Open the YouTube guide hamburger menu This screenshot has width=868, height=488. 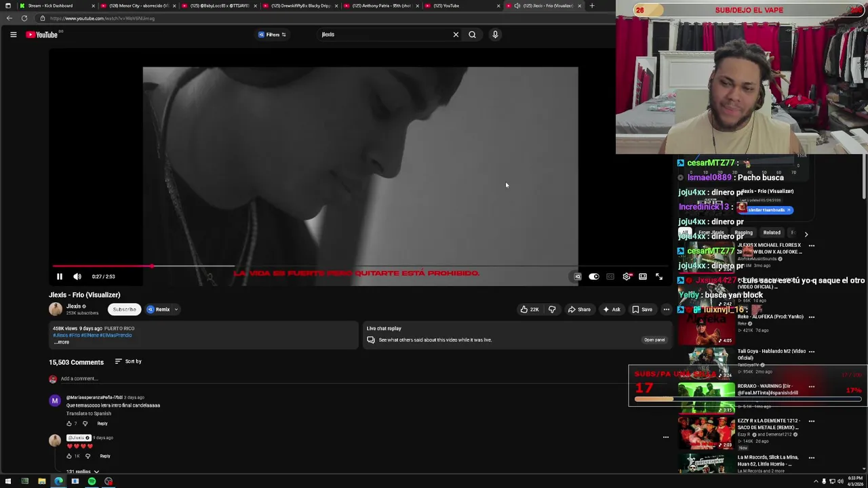click(13, 35)
